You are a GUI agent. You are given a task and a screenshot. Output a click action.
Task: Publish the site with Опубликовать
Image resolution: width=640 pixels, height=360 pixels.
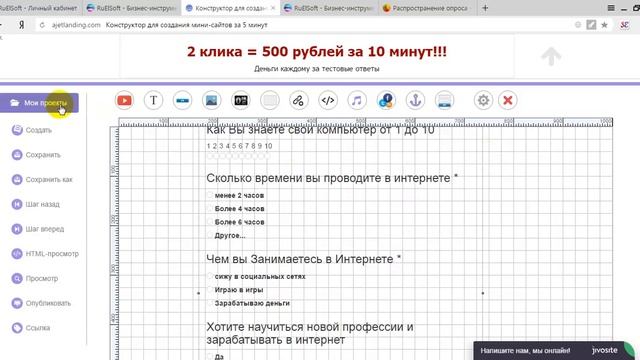tap(41, 303)
